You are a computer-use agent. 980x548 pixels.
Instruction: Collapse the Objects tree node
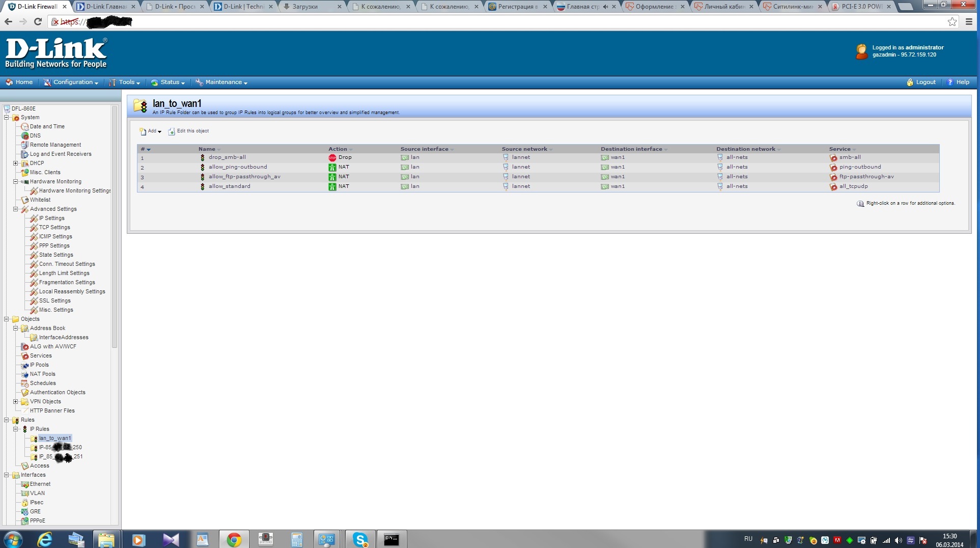pos(7,319)
